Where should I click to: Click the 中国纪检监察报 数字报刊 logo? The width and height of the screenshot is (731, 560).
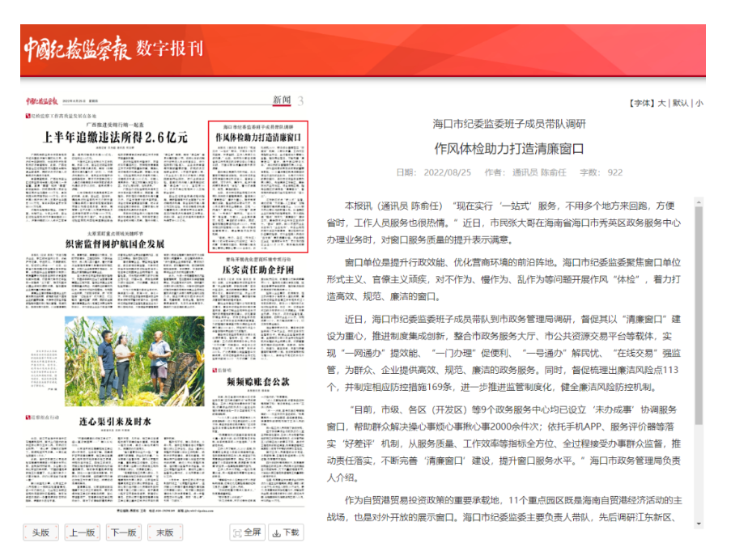114,49
